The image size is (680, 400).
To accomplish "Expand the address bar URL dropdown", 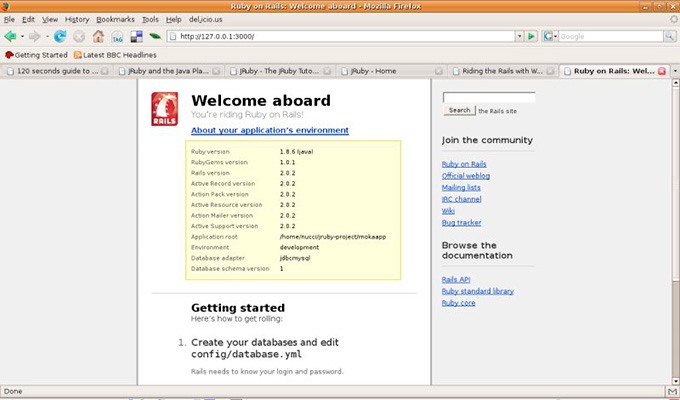I will pyautogui.click(x=519, y=36).
